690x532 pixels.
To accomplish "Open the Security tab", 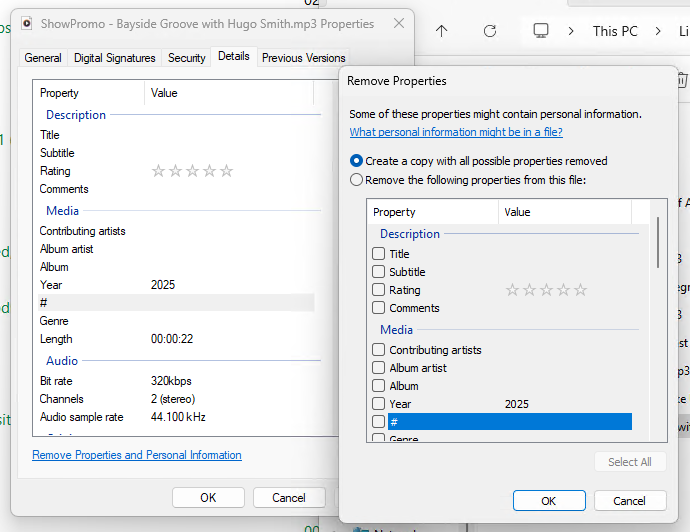I will pyautogui.click(x=187, y=58).
